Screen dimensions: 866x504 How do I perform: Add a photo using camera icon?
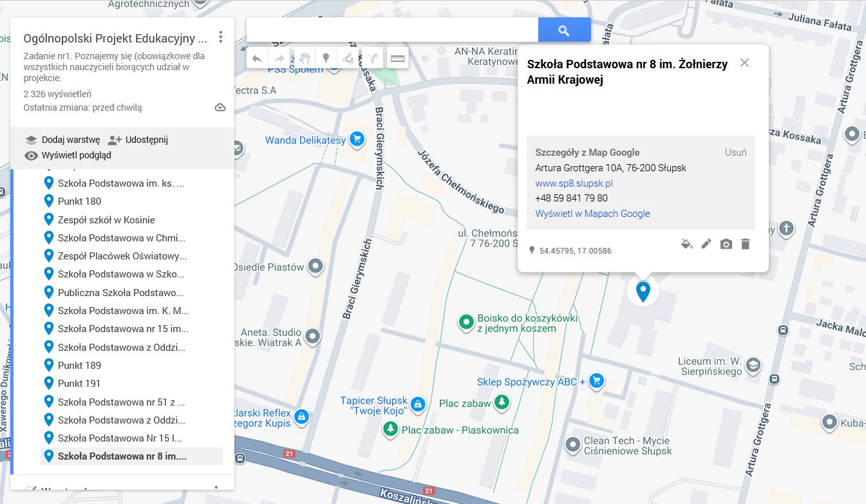pos(726,244)
